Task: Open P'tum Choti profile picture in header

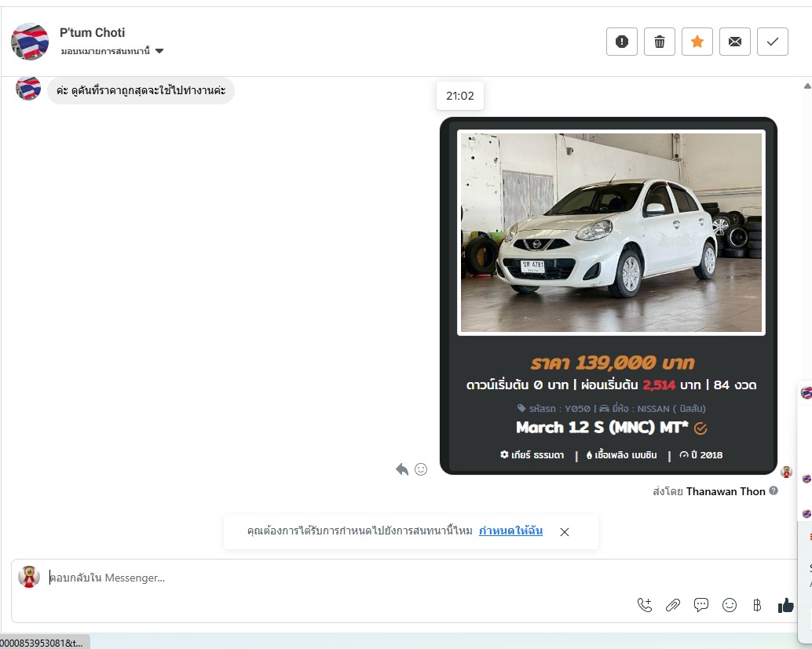Action: point(30,42)
